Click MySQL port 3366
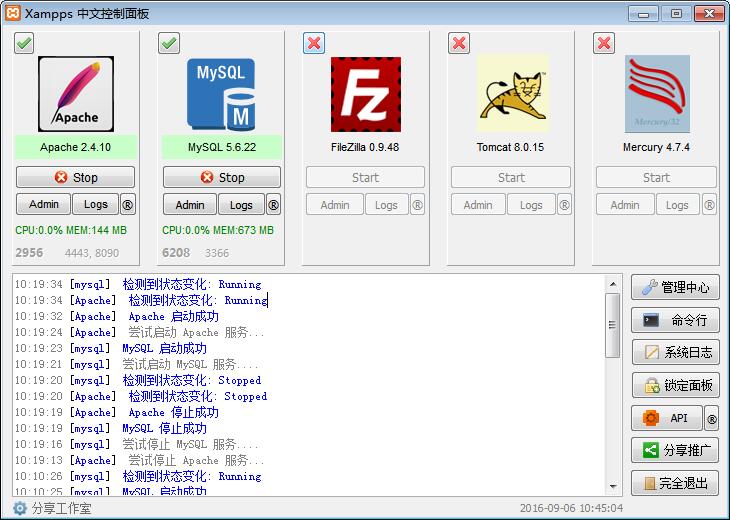Screen dimensions: 730x520 coord(217,253)
